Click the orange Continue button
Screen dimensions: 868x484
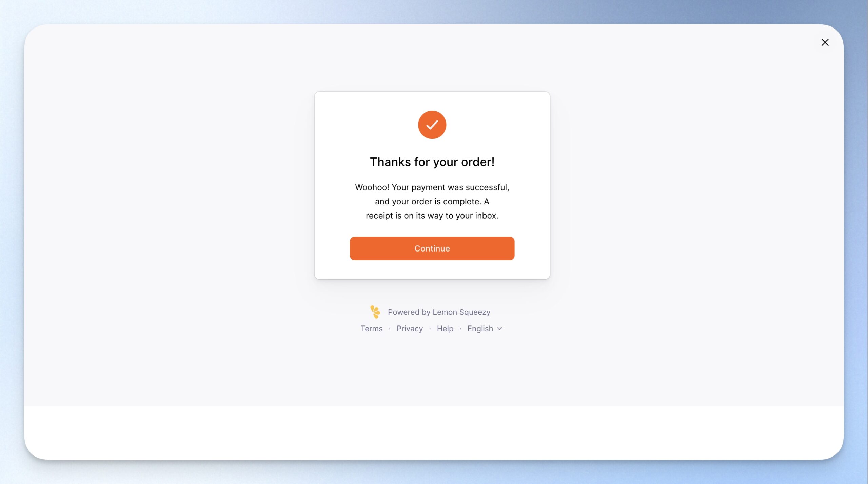tap(432, 248)
